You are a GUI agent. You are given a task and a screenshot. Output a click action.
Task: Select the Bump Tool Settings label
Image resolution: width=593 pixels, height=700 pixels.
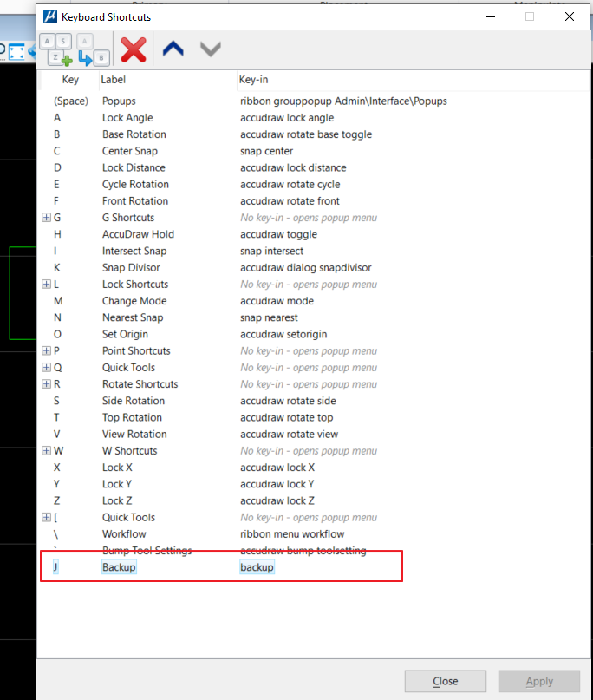coord(147,551)
